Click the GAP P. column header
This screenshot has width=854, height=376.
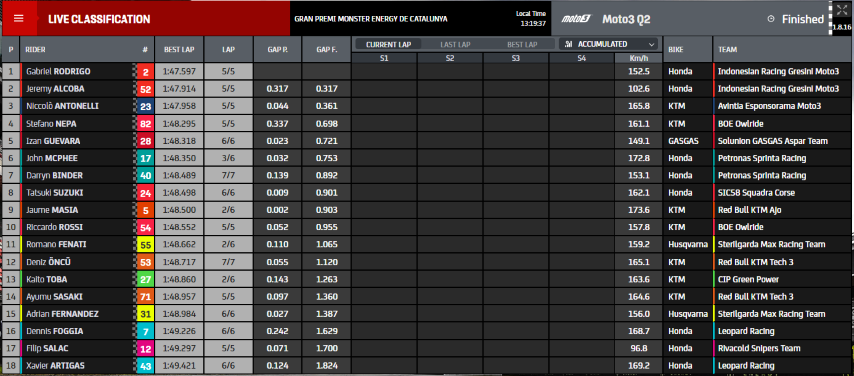[278, 50]
